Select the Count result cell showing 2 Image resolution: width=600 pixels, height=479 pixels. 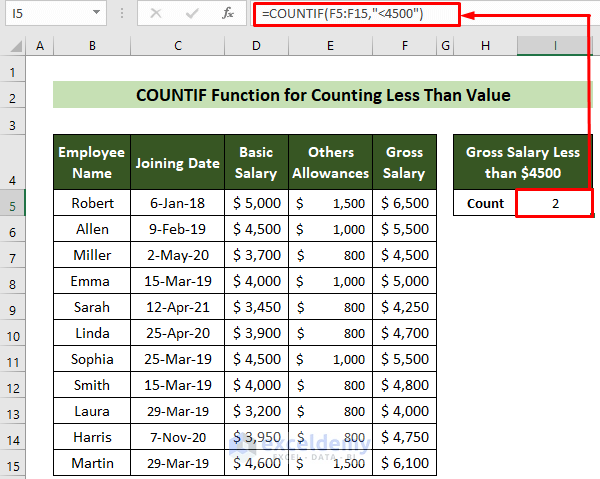555,203
